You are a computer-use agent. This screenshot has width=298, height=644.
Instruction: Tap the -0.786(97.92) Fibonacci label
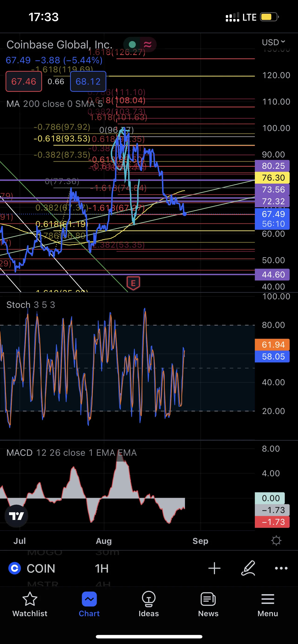[x=62, y=127]
